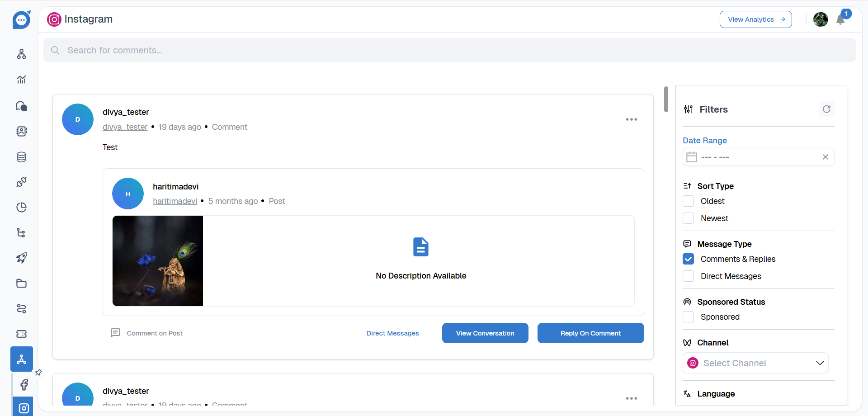This screenshot has height=416, width=868.
Task: Open the Direct Messages link
Action: click(392, 333)
